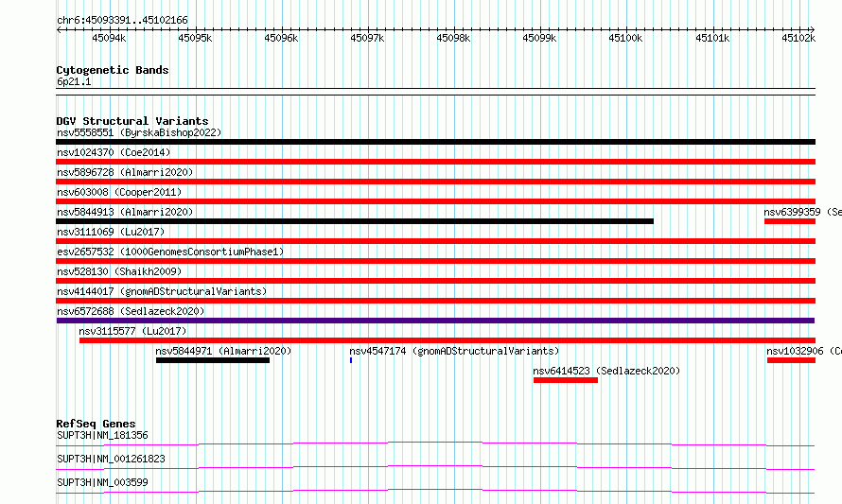Click the red bar under nsv603008
Viewport: 842px width, 504px height.
click(435, 201)
